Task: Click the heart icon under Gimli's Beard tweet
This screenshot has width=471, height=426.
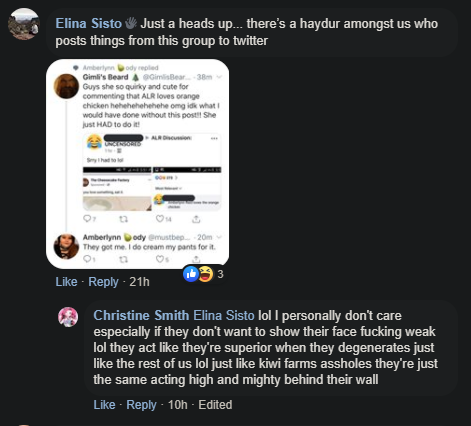Action: (160, 219)
